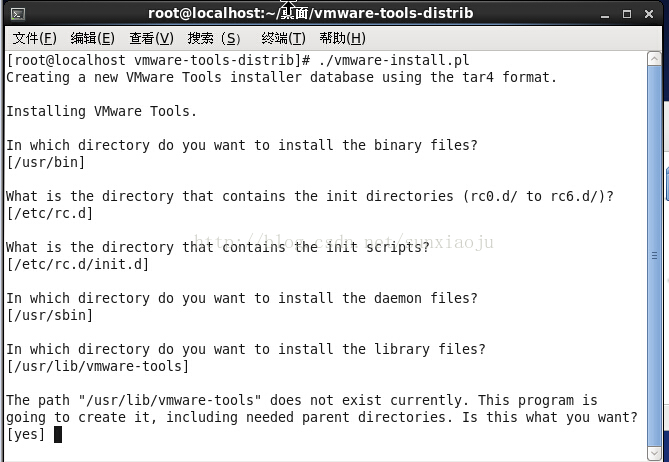Click the [/usr/lib/vmware-tools] default path

[97, 366]
